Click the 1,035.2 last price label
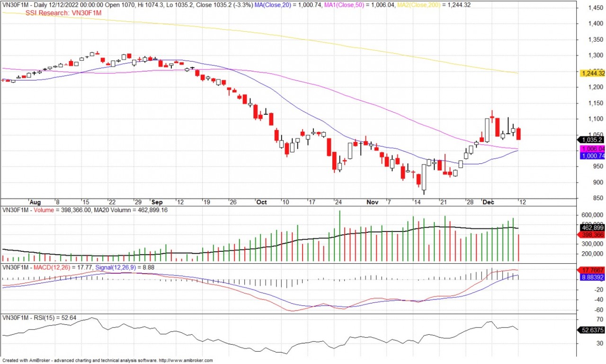The image size is (606, 364). (592, 140)
